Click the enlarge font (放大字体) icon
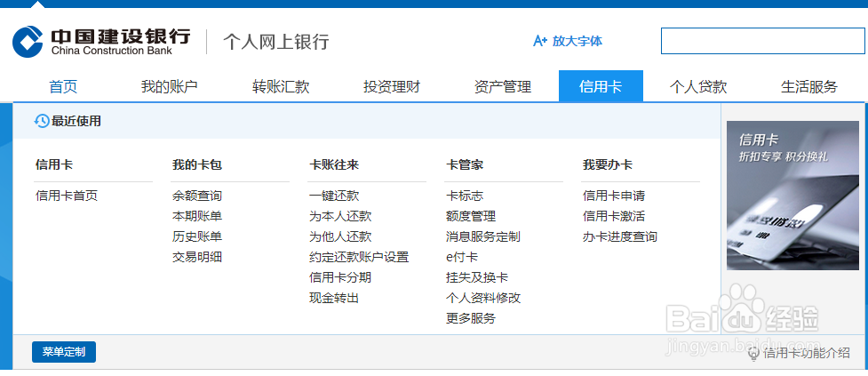 point(539,41)
